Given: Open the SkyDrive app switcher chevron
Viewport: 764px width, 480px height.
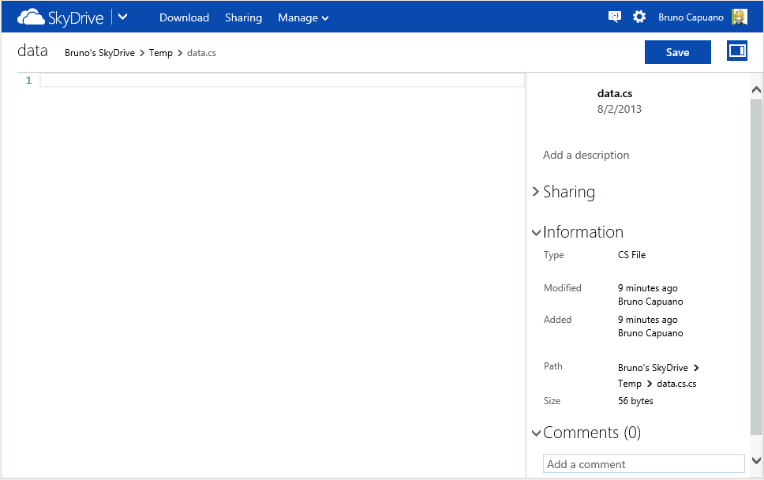Looking at the screenshot, I should (122, 17).
